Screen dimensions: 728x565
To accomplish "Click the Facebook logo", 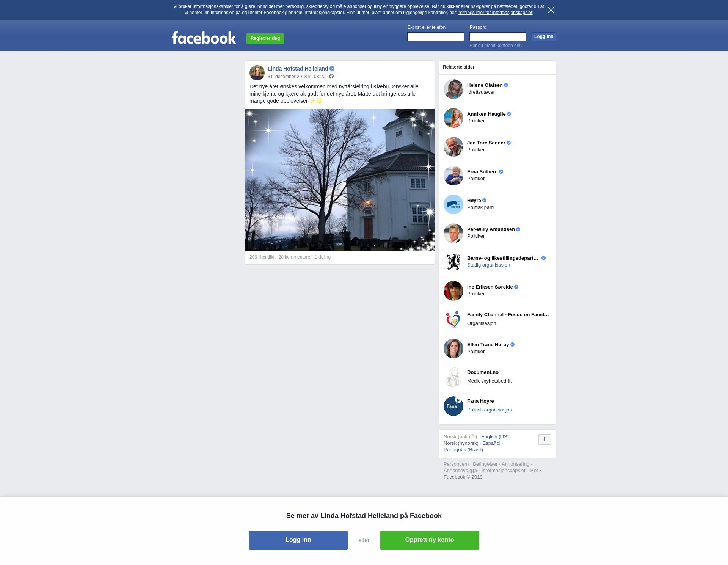I will 204,38.
